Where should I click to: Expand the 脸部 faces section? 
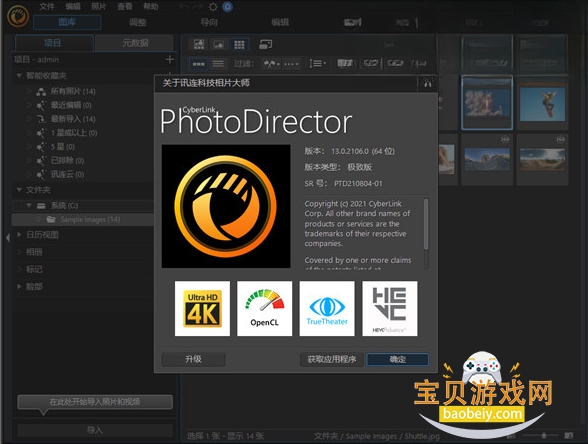19,286
